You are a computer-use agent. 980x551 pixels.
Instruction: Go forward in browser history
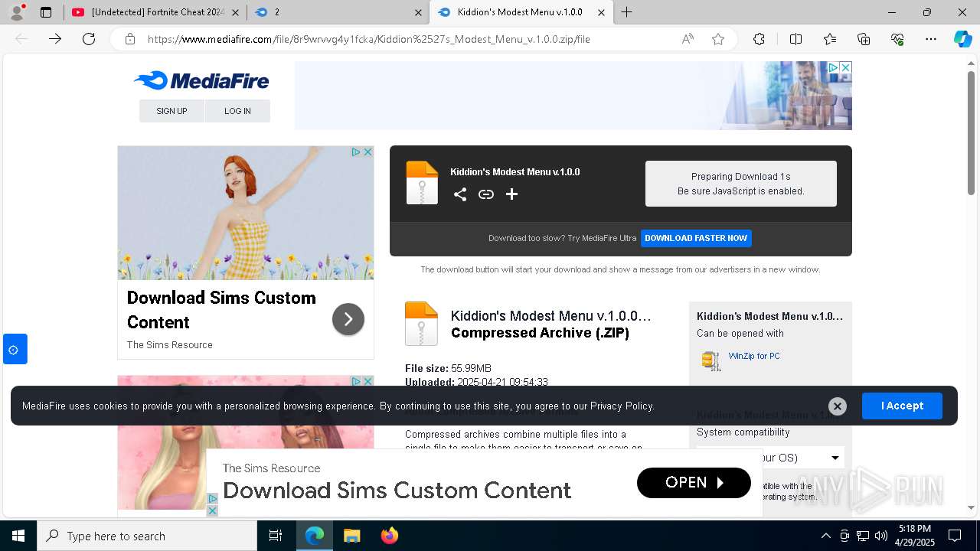tap(55, 39)
